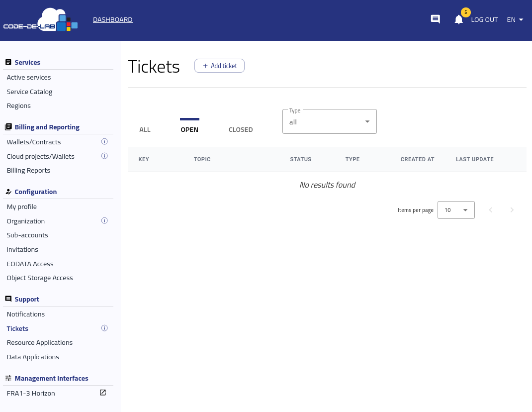Open Regions in sidebar

pyautogui.click(x=19, y=105)
